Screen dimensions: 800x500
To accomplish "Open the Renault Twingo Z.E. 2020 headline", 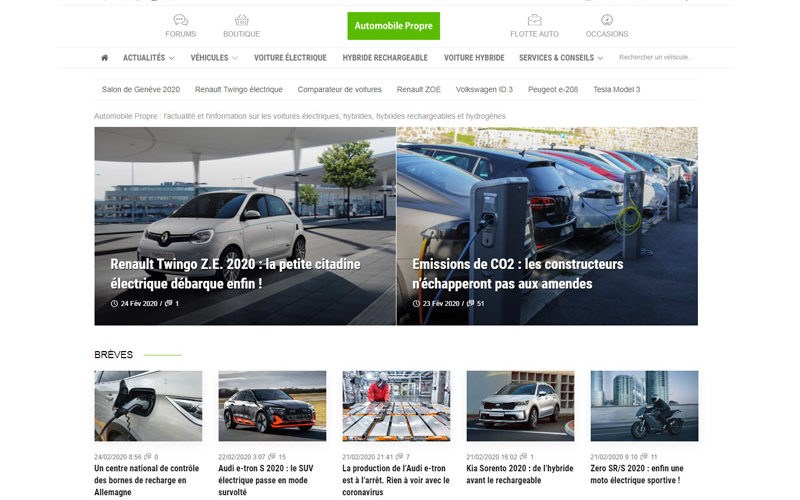I will click(x=235, y=273).
